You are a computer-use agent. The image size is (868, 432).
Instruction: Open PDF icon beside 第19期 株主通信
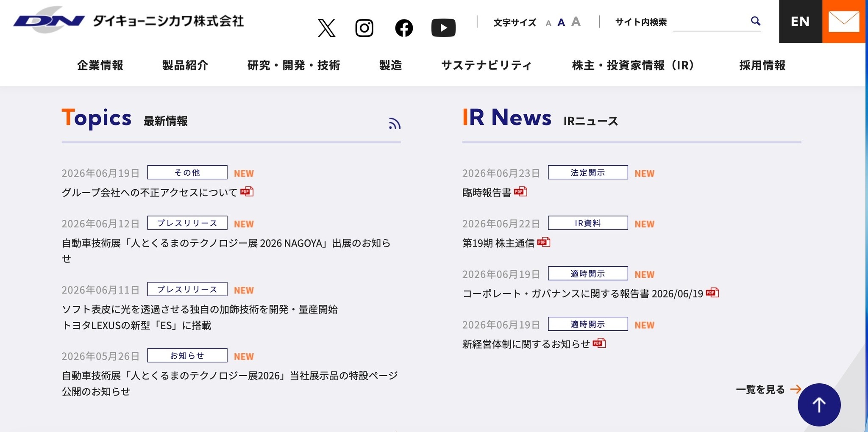click(x=543, y=242)
